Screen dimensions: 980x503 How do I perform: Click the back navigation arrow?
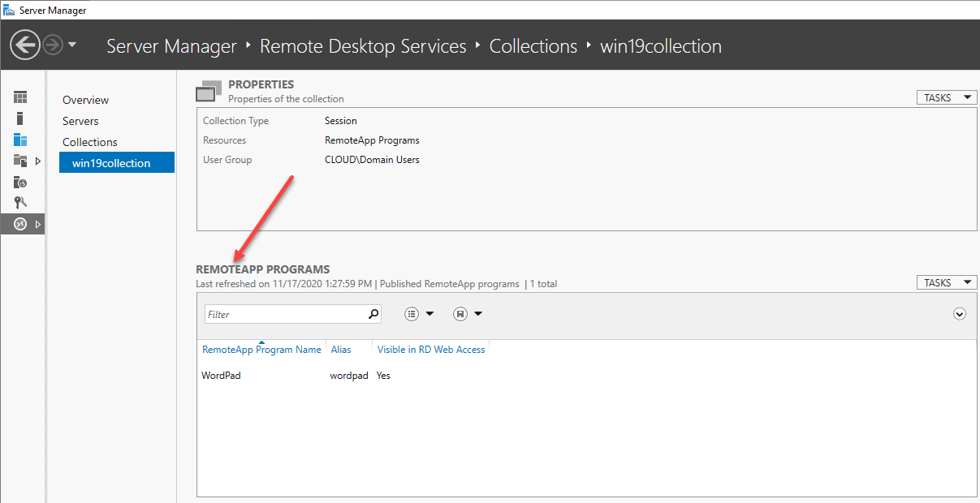25,45
